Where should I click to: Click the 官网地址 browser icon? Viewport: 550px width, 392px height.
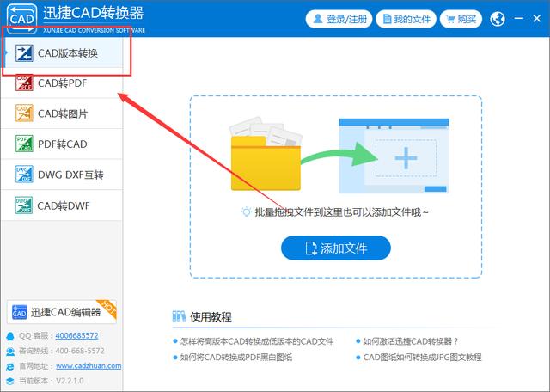(10, 366)
